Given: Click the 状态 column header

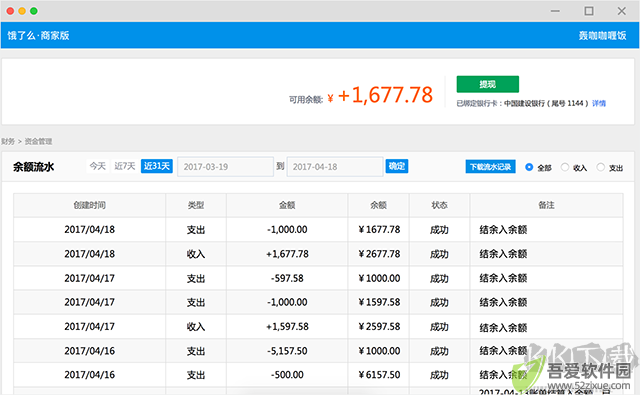Looking at the screenshot, I should pyautogui.click(x=439, y=205).
